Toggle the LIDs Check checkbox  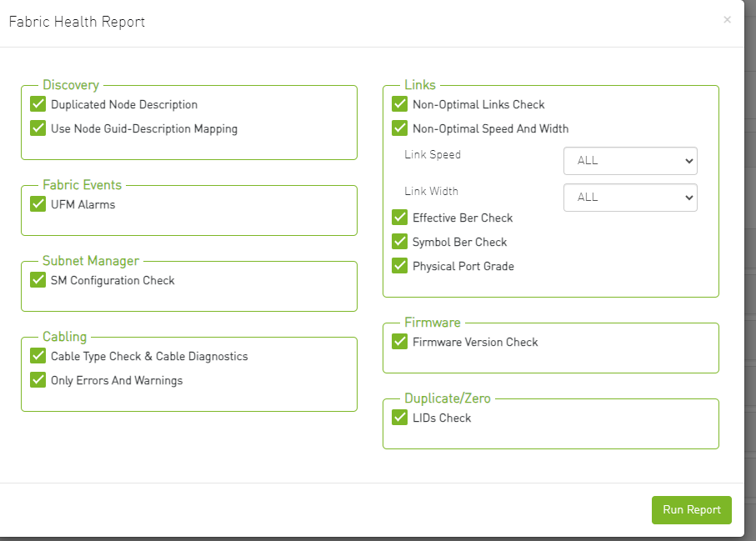(399, 418)
